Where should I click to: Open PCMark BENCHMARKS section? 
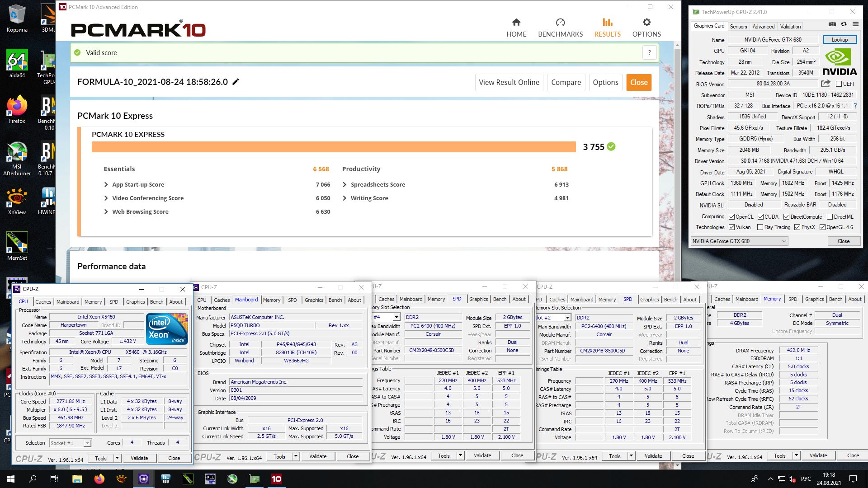click(560, 28)
